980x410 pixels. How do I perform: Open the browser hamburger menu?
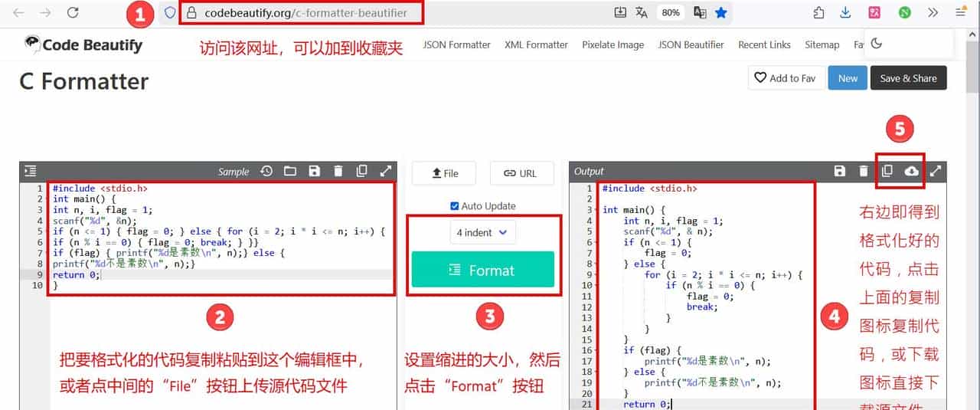[960, 12]
